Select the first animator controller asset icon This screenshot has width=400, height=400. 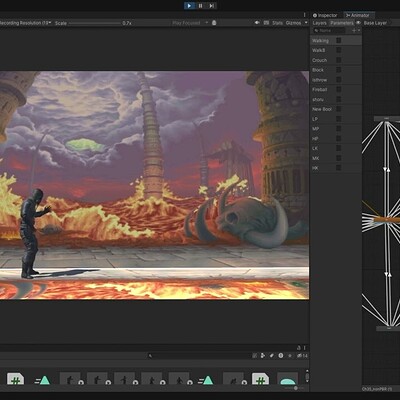pos(42,380)
